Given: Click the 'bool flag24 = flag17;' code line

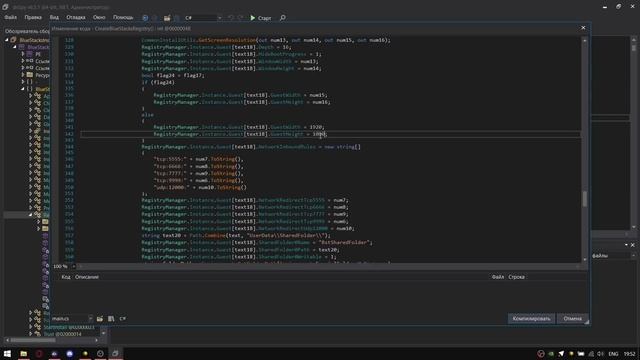Looking at the screenshot, I should 173,75.
